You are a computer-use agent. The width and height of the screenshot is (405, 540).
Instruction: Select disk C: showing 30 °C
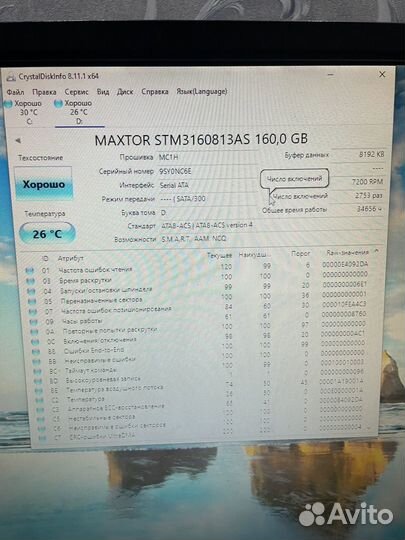coord(24,112)
